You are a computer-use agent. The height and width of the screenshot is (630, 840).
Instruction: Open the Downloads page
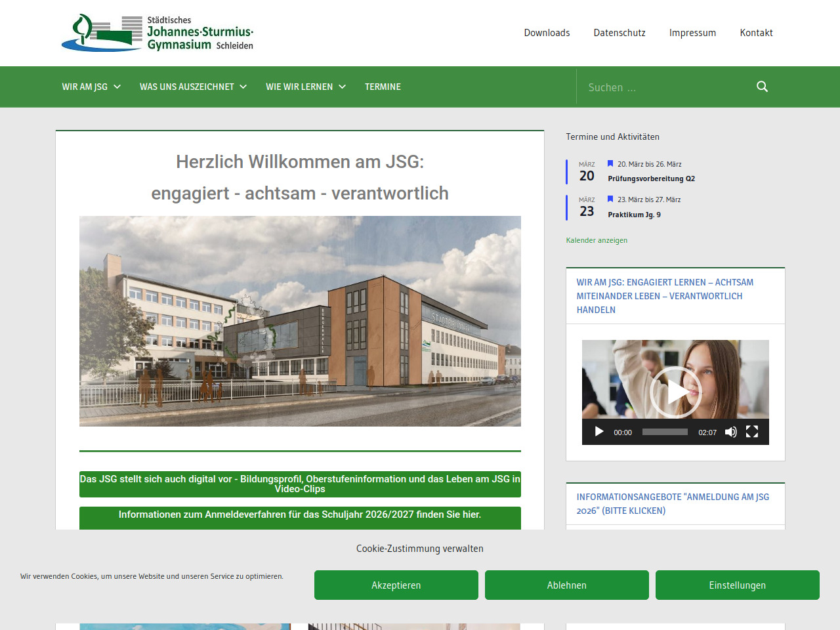click(x=547, y=33)
